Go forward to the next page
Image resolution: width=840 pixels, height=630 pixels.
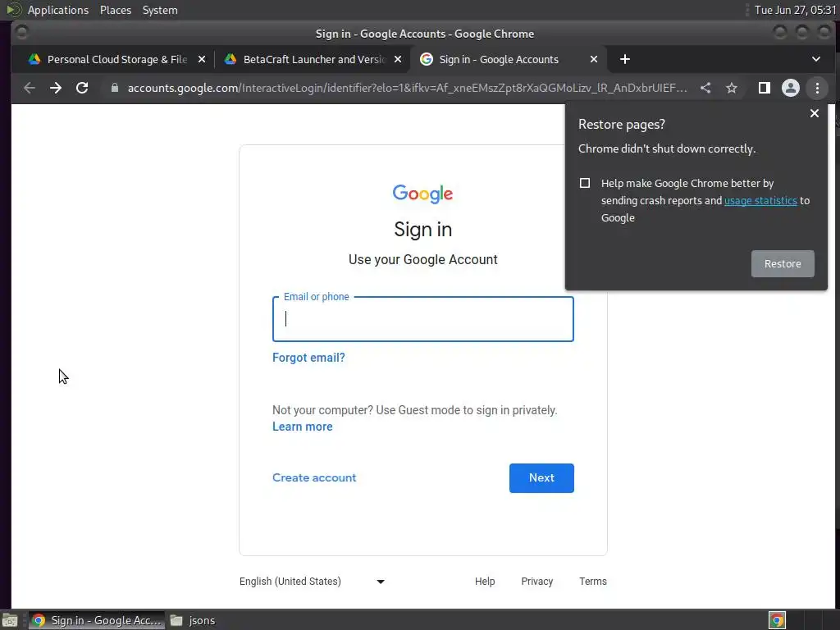coord(56,88)
